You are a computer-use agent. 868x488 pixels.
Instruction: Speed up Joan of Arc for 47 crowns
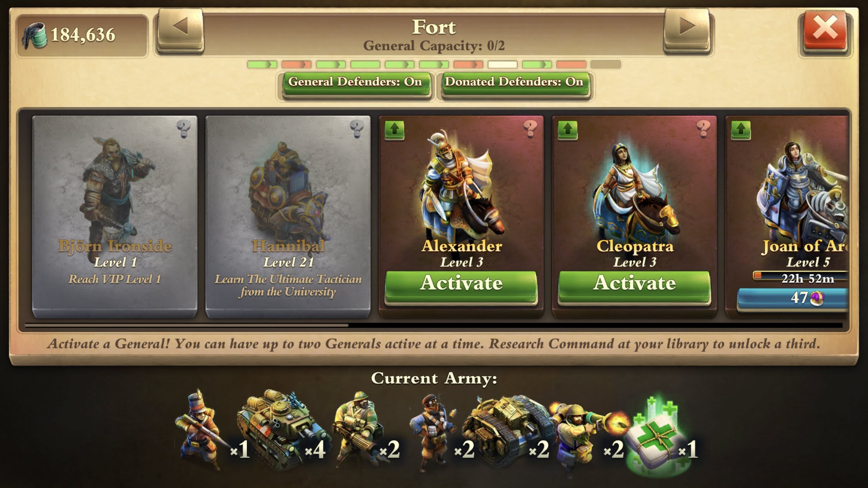[793, 299]
